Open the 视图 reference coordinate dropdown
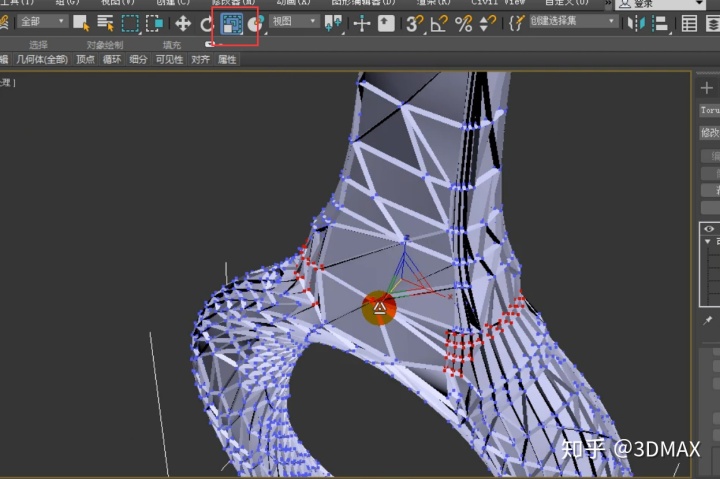The image size is (720, 479). click(x=294, y=21)
